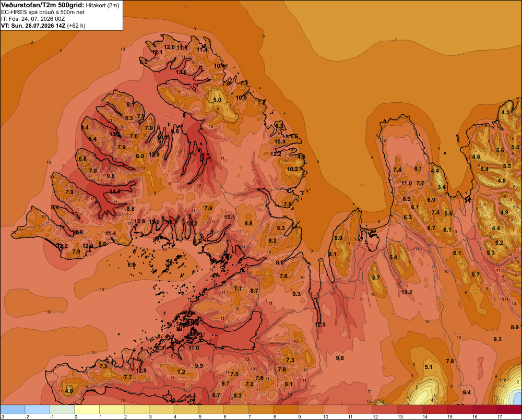Click the '4.1' temperature value
Screen dimensions: 522x420
tap(505, 112)
